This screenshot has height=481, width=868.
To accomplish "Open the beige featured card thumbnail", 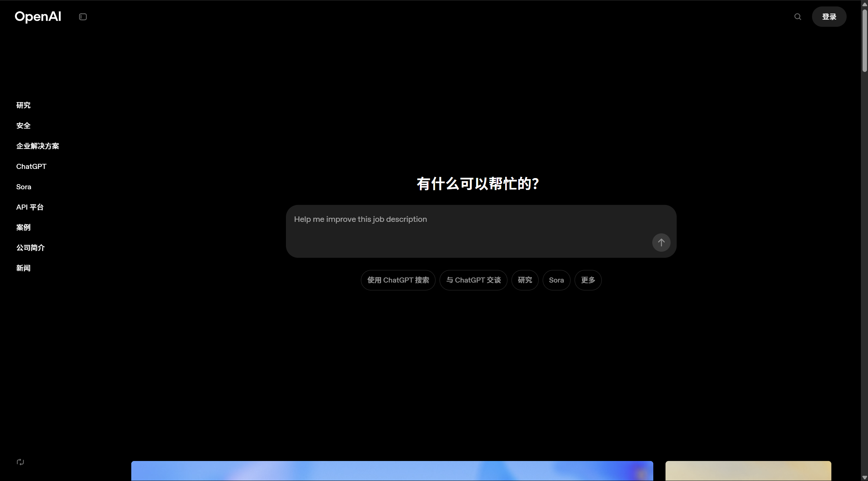I will point(748,471).
